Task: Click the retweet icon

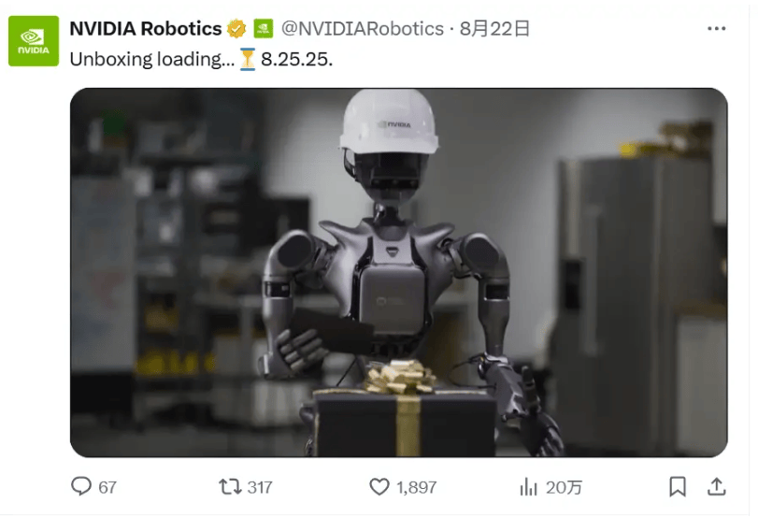Action: coord(230,486)
